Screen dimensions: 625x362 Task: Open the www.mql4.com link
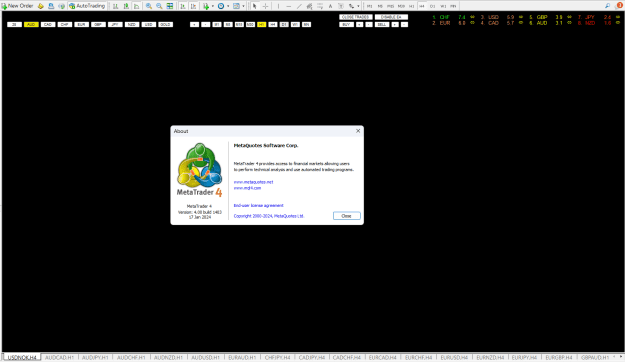247,188
